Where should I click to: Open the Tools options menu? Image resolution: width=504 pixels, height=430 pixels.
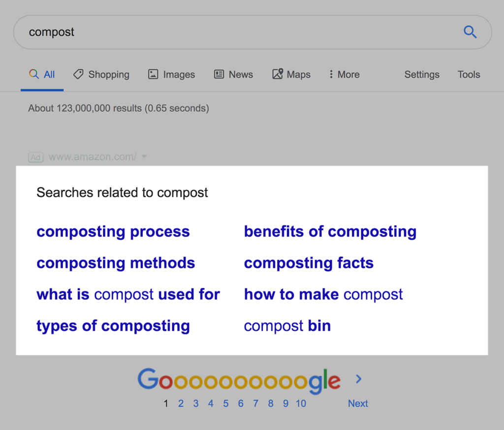point(469,74)
